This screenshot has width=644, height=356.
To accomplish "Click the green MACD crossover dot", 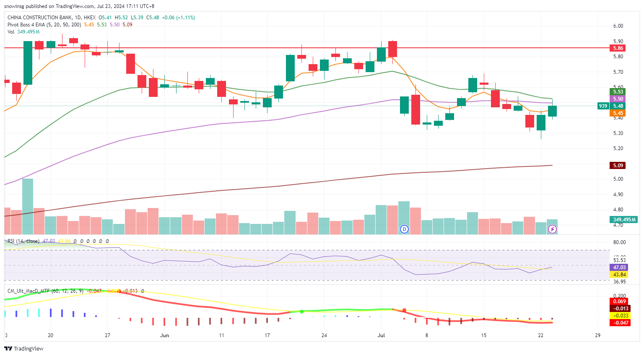I will [301, 312].
